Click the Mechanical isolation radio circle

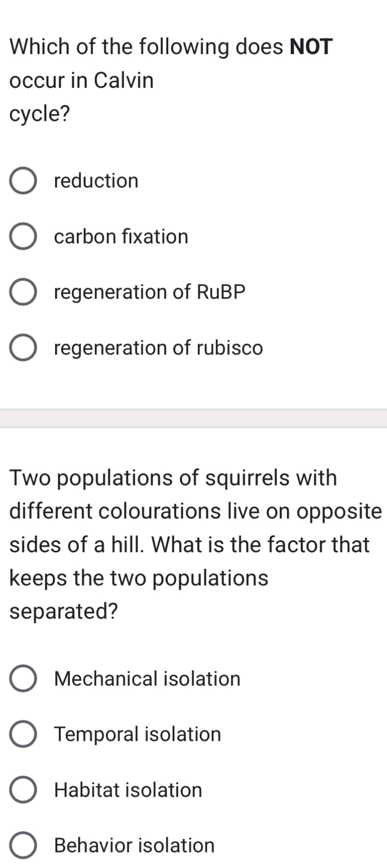coord(22,679)
